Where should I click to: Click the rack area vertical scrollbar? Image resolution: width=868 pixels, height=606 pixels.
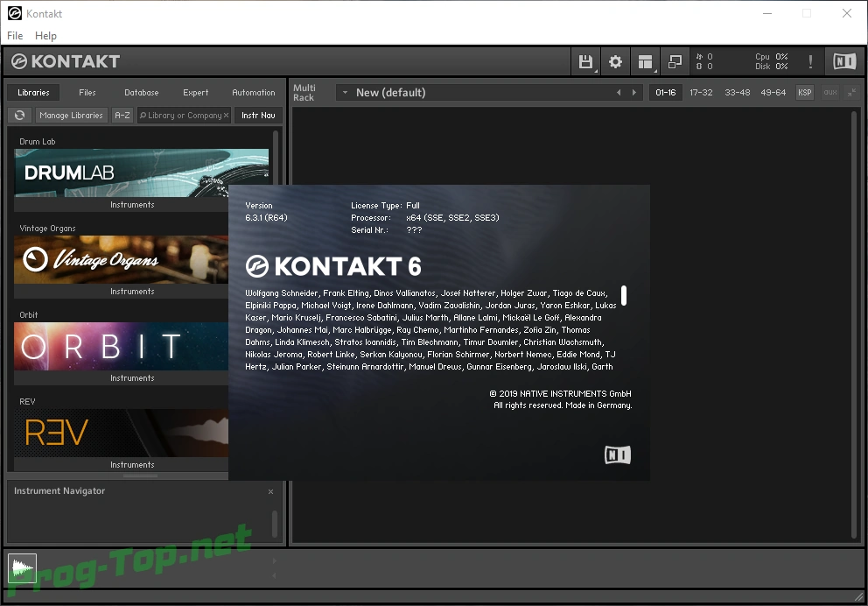[854, 324]
